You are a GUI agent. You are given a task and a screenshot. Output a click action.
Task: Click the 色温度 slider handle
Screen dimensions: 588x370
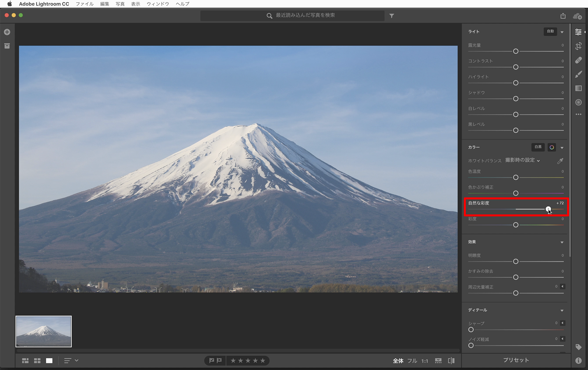[516, 177]
